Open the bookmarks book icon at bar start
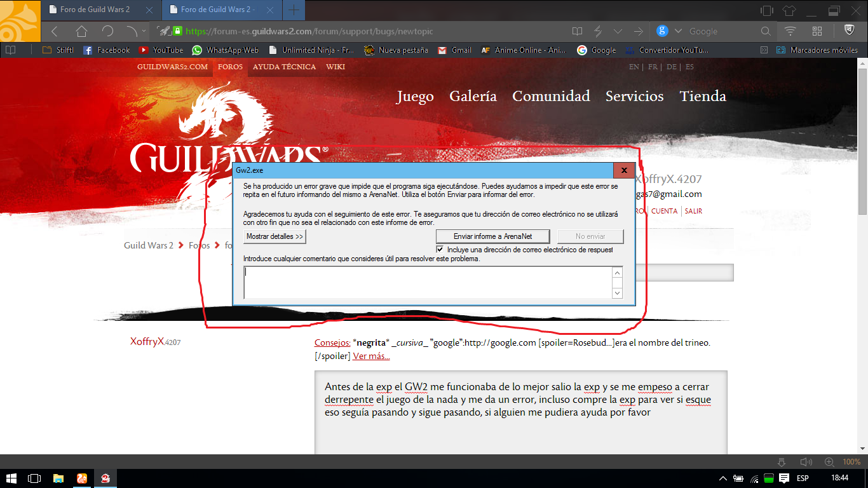This screenshot has width=868, height=488. tap(10, 50)
